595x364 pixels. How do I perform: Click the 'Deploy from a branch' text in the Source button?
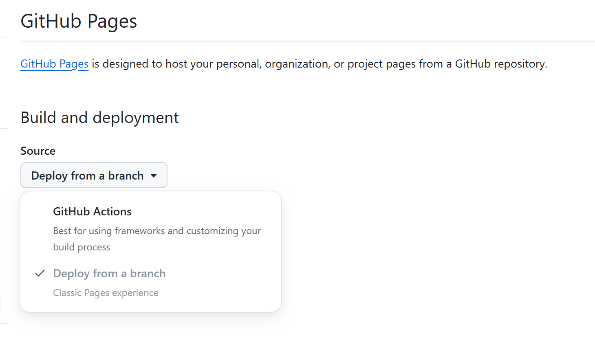[87, 176]
